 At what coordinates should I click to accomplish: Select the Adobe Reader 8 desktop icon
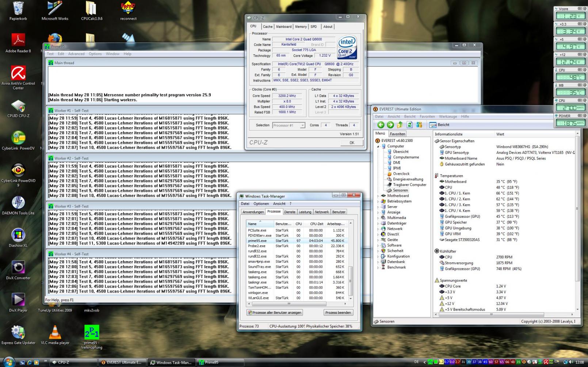pos(18,43)
